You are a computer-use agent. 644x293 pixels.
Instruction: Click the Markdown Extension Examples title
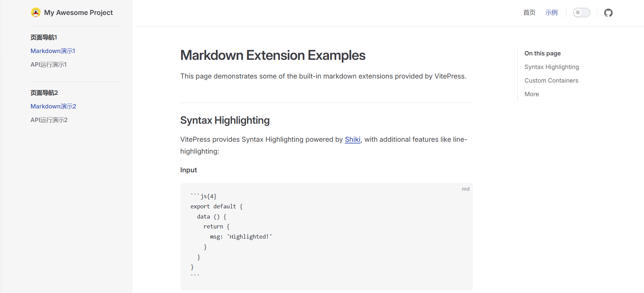point(273,55)
